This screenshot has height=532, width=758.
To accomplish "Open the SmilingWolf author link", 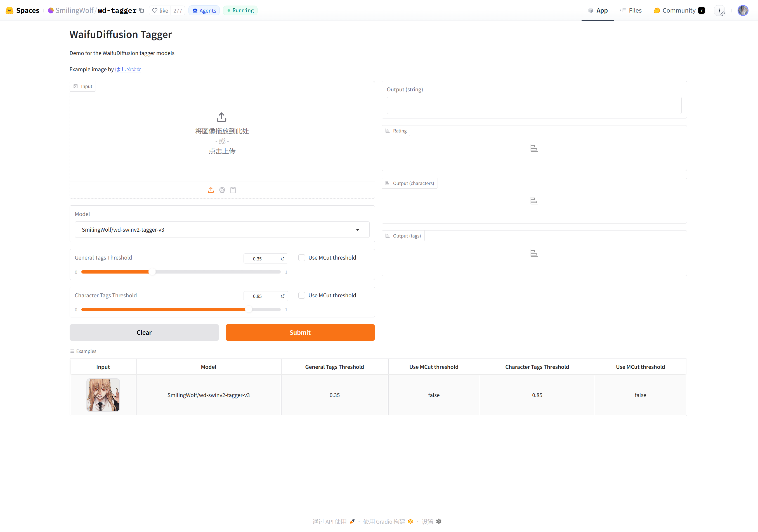I will click(x=74, y=11).
